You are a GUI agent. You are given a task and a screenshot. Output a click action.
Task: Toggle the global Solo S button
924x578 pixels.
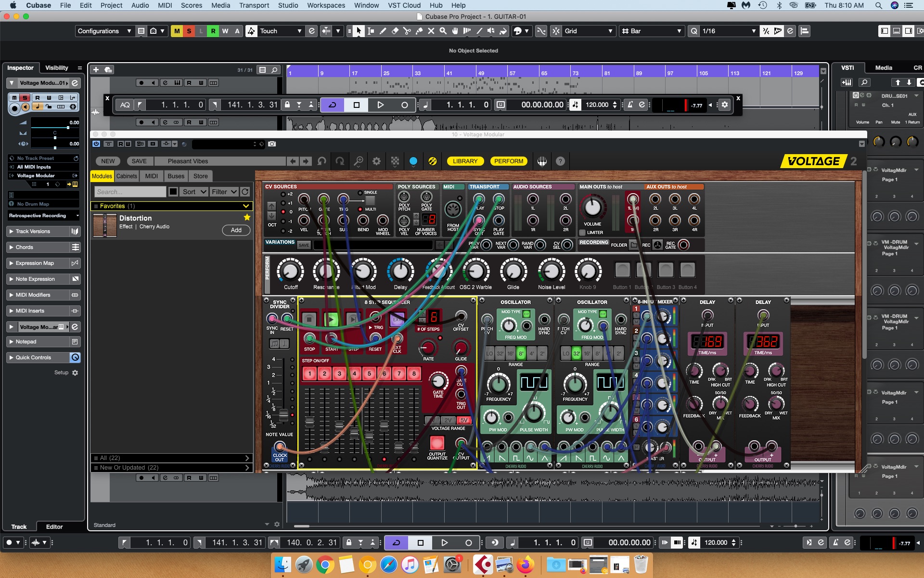[x=189, y=31]
